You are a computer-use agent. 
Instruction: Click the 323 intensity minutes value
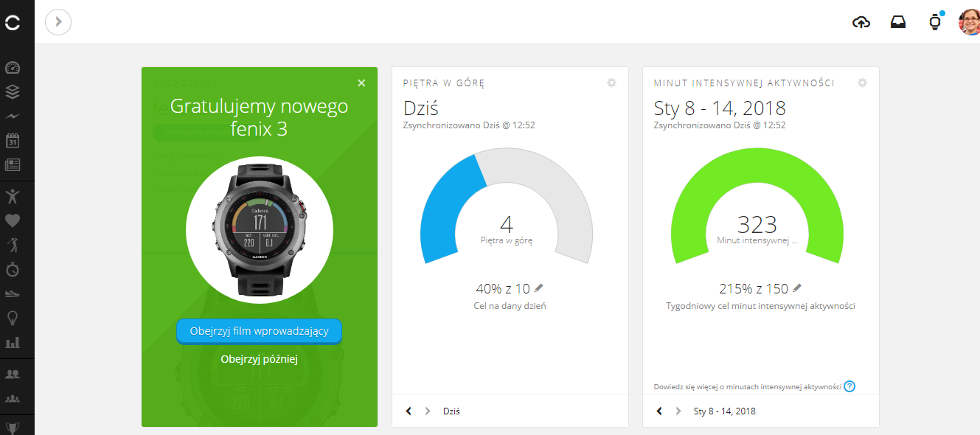757,224
